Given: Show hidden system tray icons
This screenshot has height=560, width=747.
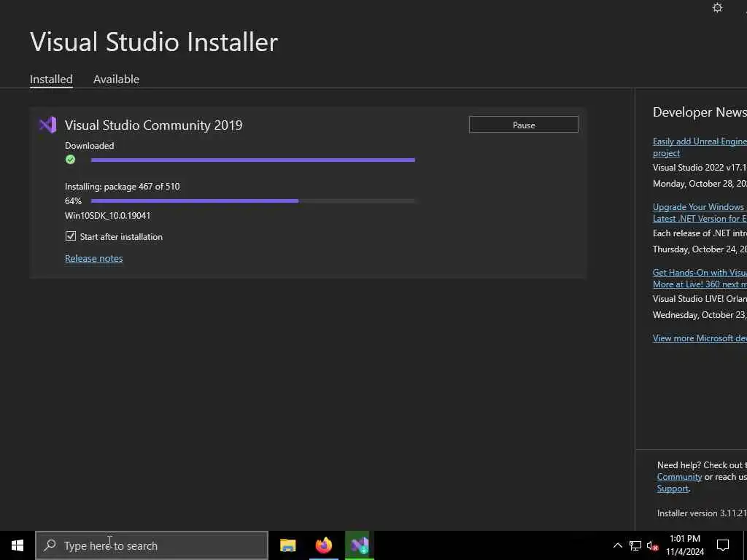Looking at the screenshot, I should pyautogui.click(x=617, y=545).
